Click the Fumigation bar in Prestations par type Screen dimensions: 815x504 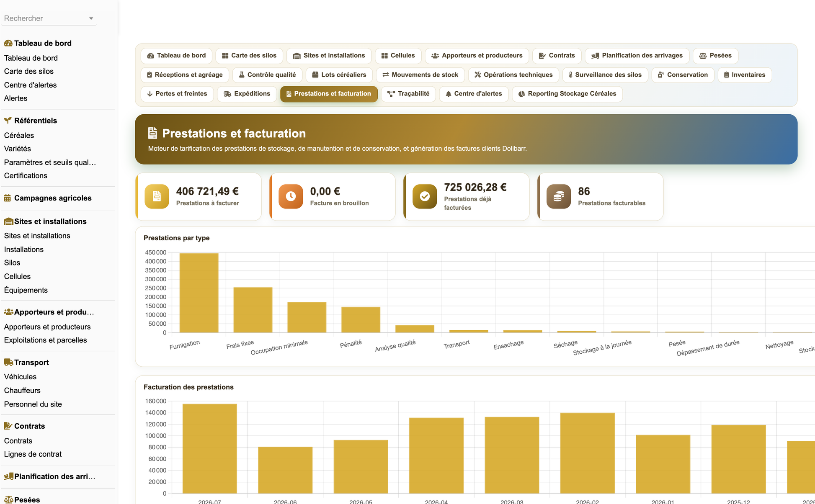[x=199, y=293]
